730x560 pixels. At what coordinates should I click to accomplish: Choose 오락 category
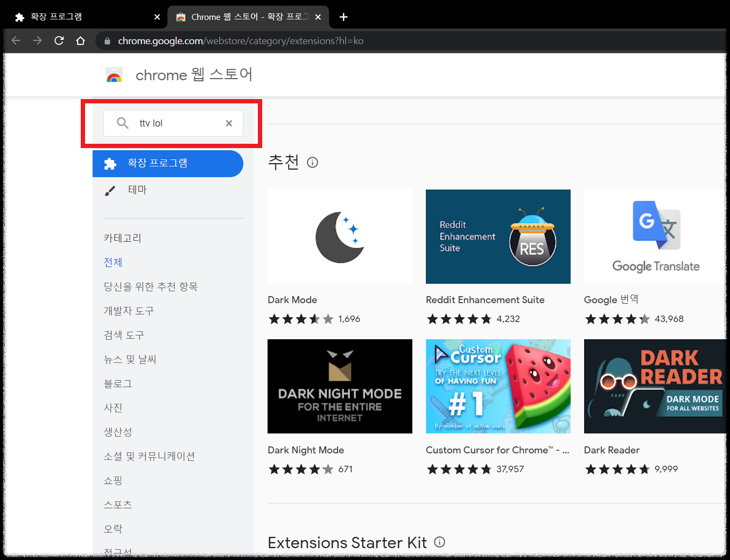coord(113,529)
